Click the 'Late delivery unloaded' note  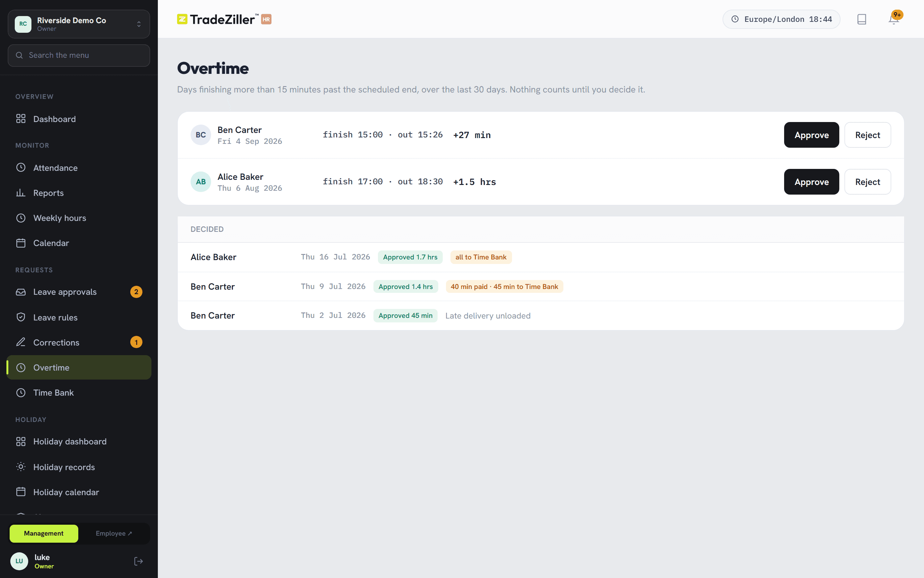tap(488, 316)
